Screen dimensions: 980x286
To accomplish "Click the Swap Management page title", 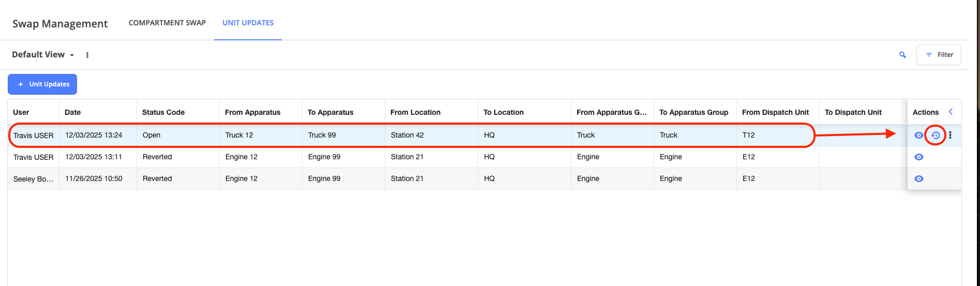I will [x=60, y=24].
